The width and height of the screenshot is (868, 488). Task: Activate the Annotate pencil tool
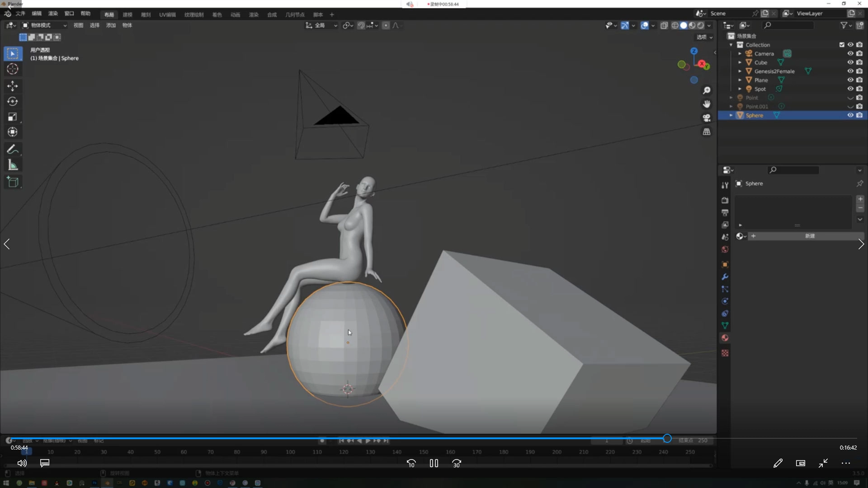(13, 150)
